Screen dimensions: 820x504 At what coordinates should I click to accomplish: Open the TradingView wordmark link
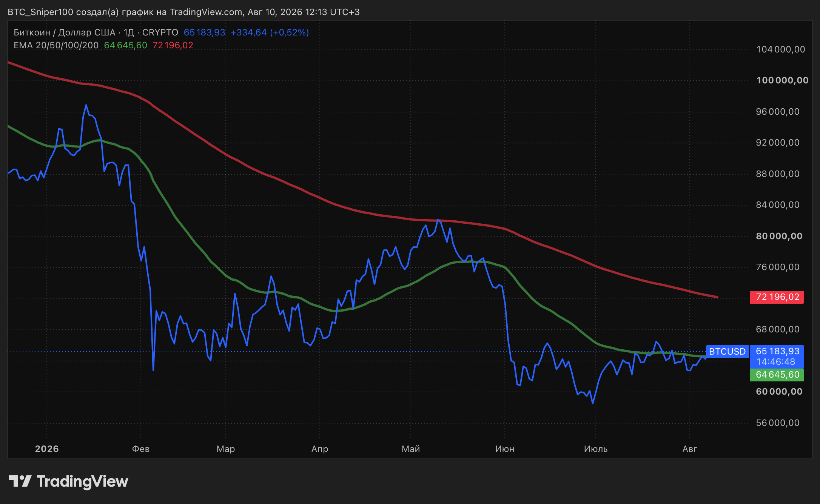(82, 481)
